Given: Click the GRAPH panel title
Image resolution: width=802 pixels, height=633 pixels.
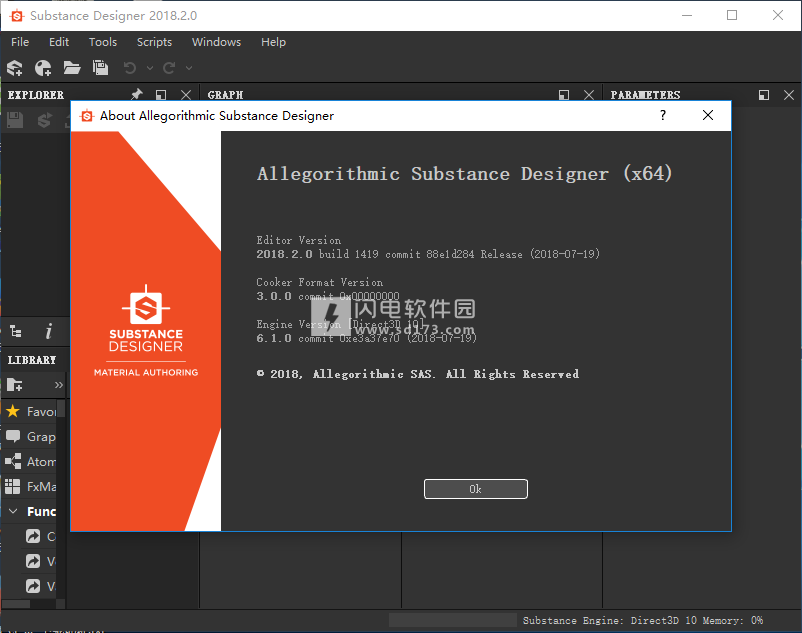Looking at the screenshot, I should [x=226, y=95].
